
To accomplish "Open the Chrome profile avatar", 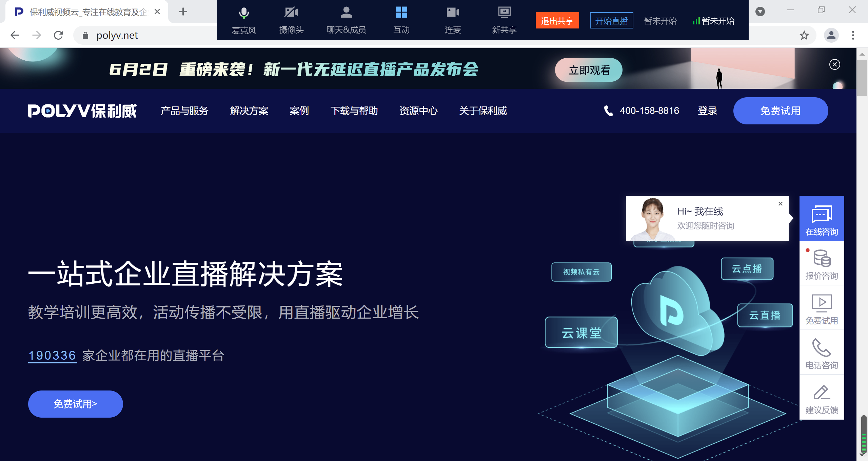I will coord(831,35).
